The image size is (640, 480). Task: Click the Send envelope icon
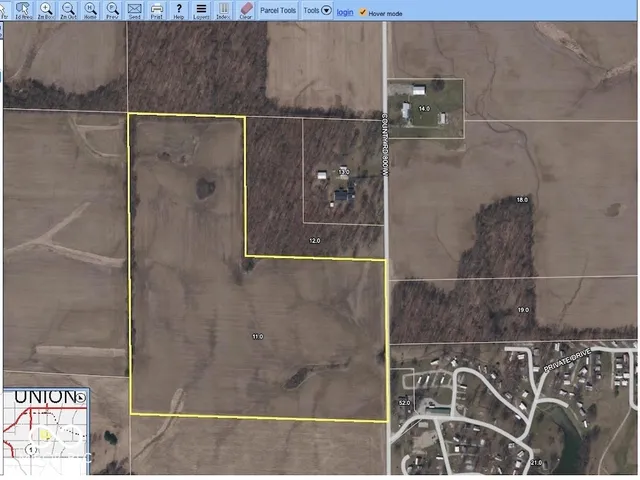point(134,11)
